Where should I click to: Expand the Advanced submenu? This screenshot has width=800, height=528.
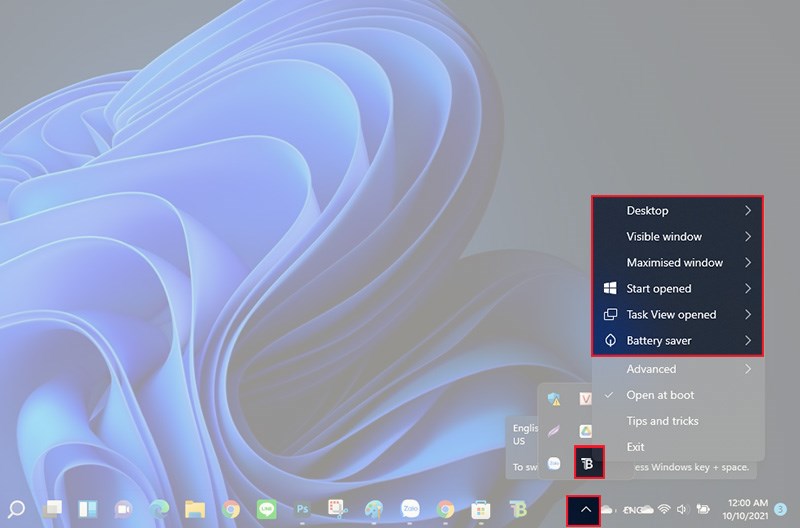pyautogui.click(x=677, y=369)
